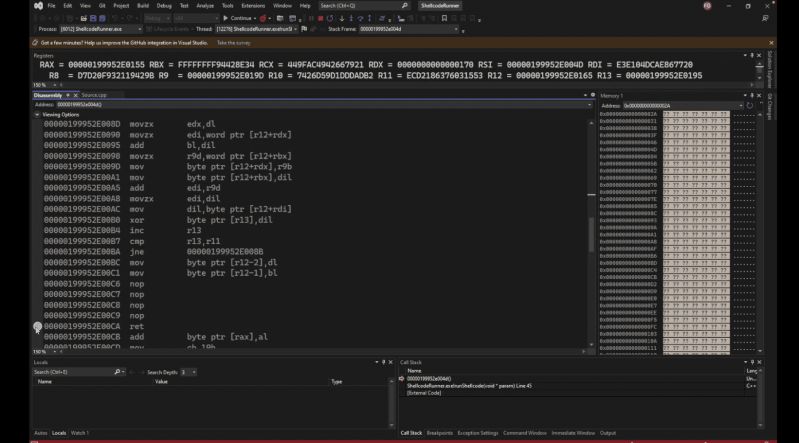Image resolution: width=799 pixels, height=443 pixels.
Task: Stop debugging with the red square icon
Action: tap(321, 18)
